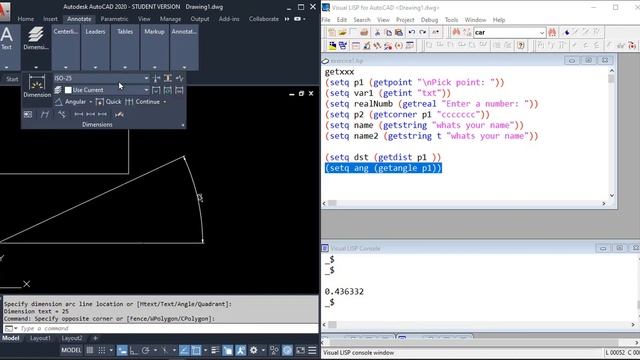Click the large Dimension tool button
This screenshot has height=360, width=640.
pos(37,87)
